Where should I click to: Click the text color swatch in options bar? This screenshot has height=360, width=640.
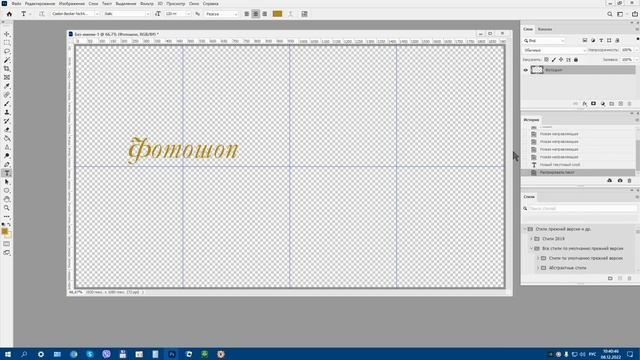(277, 14)
